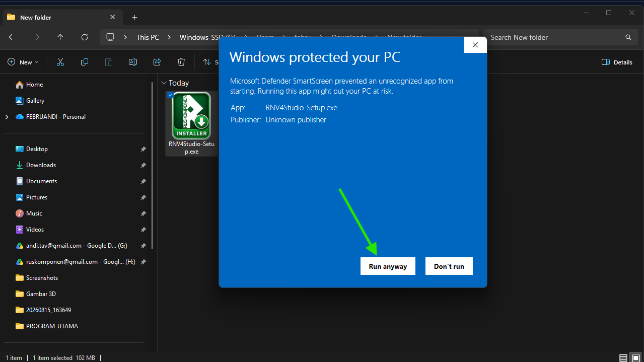Image resolution: width=644 pixels, height=362 pixels.
Task: Open the Details pane button
Action: (617, 62)
